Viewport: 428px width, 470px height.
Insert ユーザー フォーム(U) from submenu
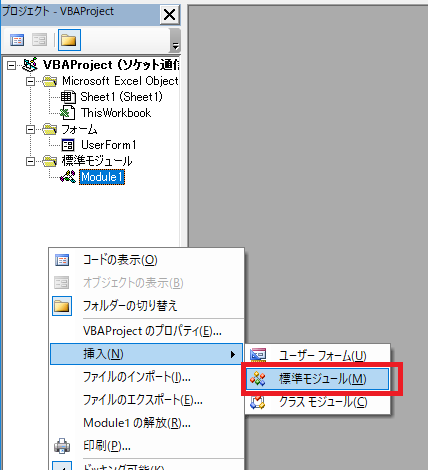tap(318, 356)
